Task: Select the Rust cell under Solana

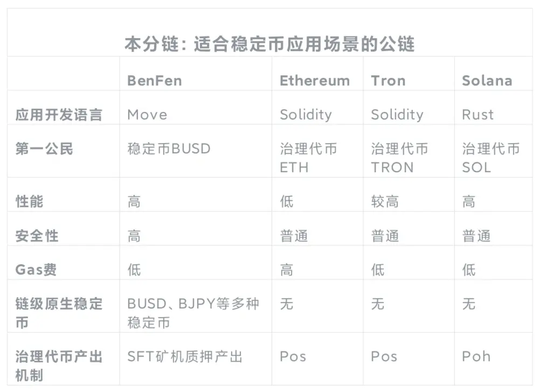Action: pos(478,115)
